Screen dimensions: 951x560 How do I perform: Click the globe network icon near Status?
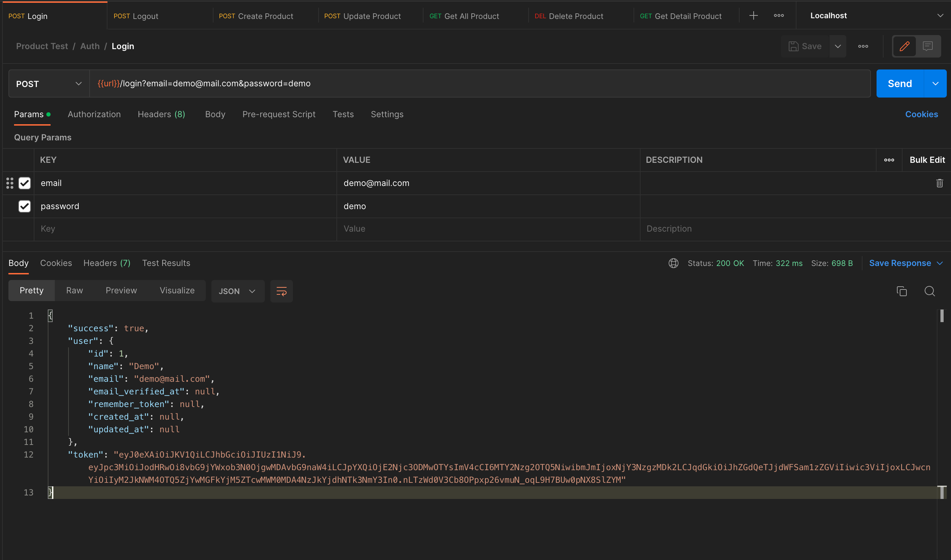[x=674, y=264]
